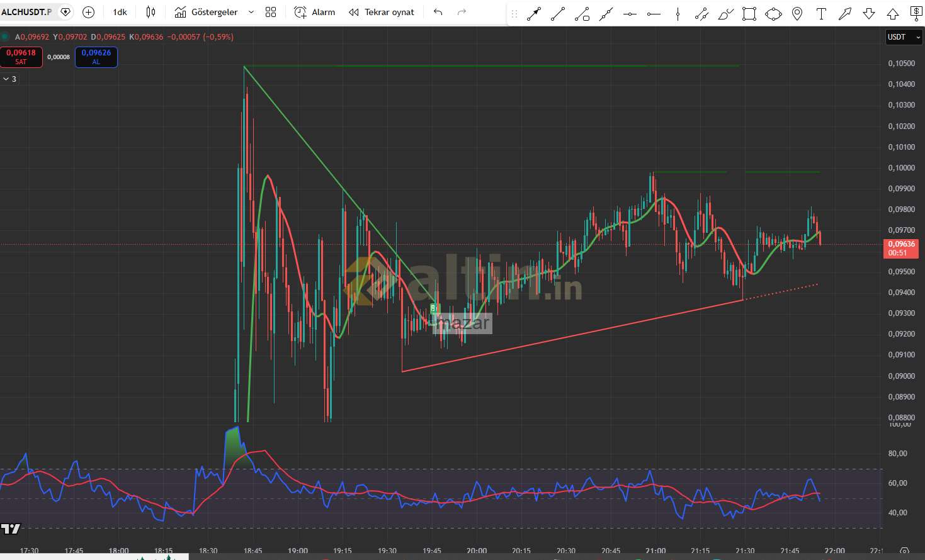Select the Text annotation tool
The image size is (925, 560).
[x=821, y=14]
